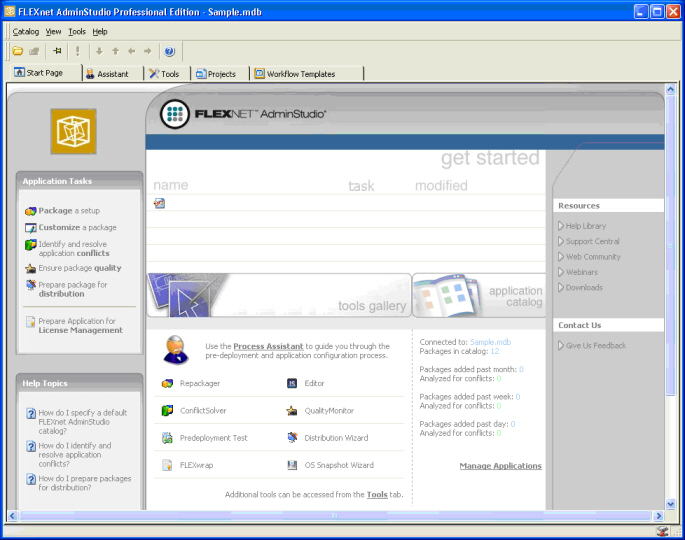
Task: Expand the Help Library resource
Action: click(560, 226)
